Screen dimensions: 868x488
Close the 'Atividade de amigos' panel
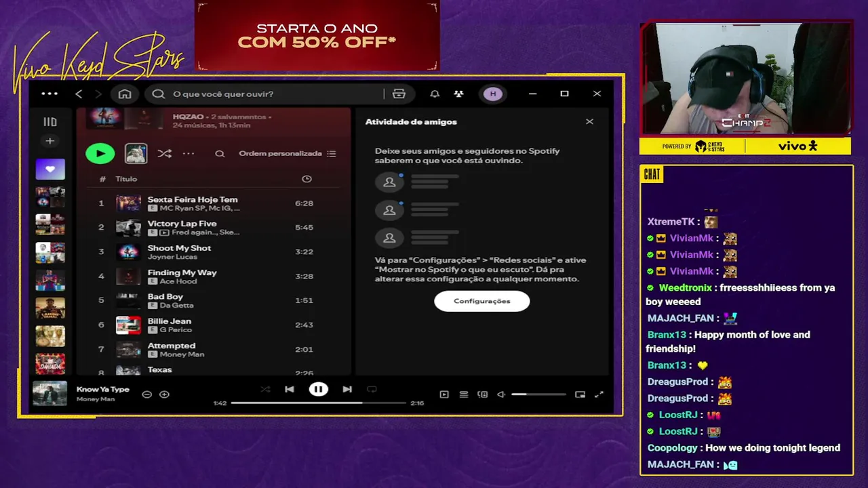pyautogui.click(x=589, y=121)
